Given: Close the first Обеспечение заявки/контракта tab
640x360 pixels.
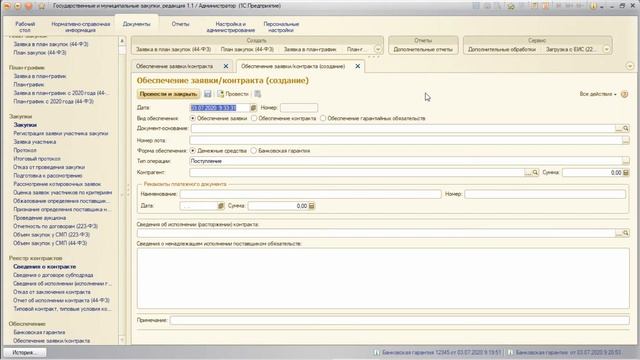Looking at the screenshot, I should pyautogui.click(x=226, y=66).
